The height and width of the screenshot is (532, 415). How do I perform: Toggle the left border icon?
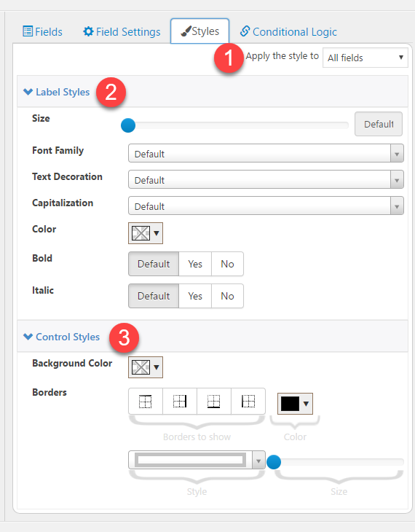248,402
